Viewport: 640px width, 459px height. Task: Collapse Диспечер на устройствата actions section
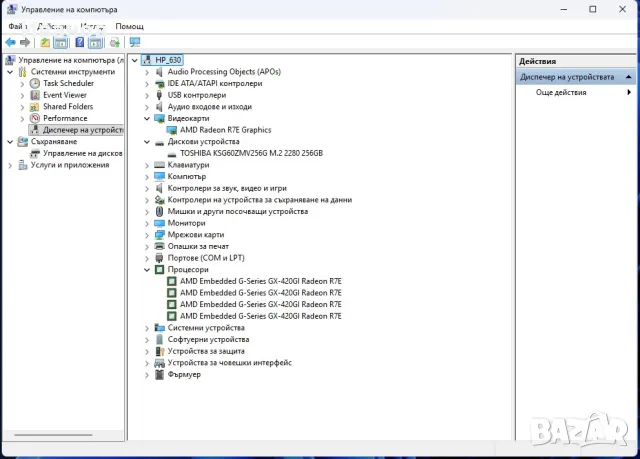tap(629, 77)
